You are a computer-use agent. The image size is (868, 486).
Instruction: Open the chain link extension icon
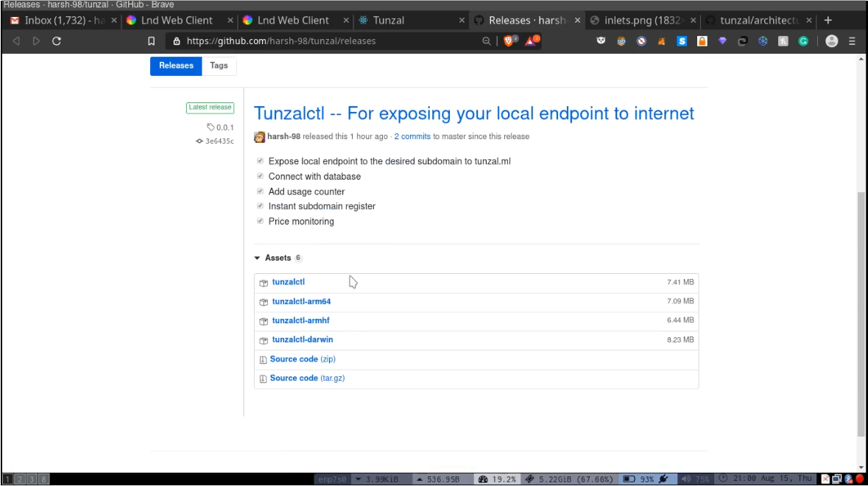click(742, 41)
